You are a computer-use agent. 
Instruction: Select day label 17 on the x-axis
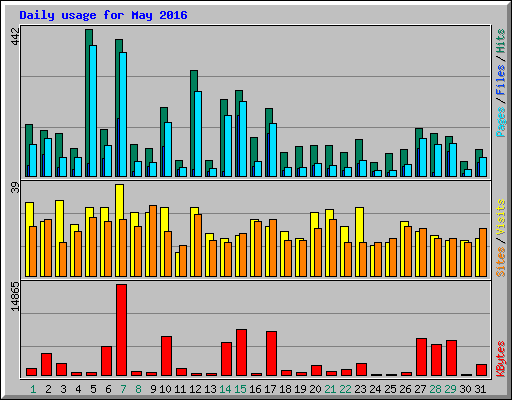(270, 389)
